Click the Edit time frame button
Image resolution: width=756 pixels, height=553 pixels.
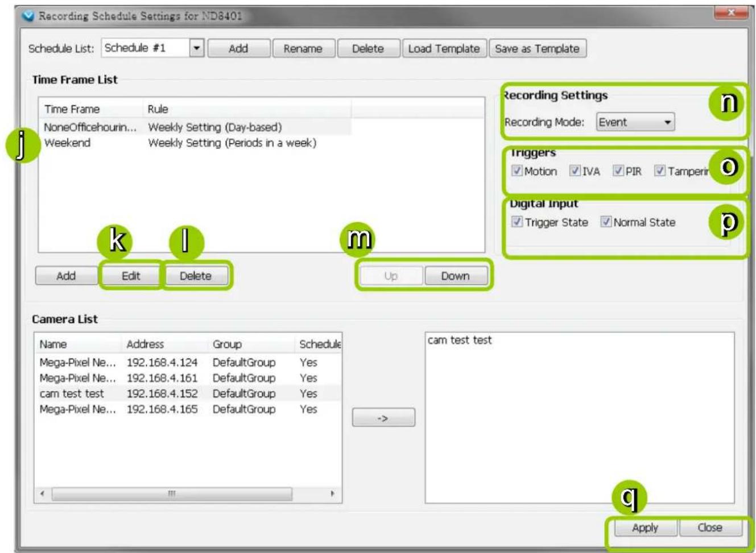tap(131, 276)
